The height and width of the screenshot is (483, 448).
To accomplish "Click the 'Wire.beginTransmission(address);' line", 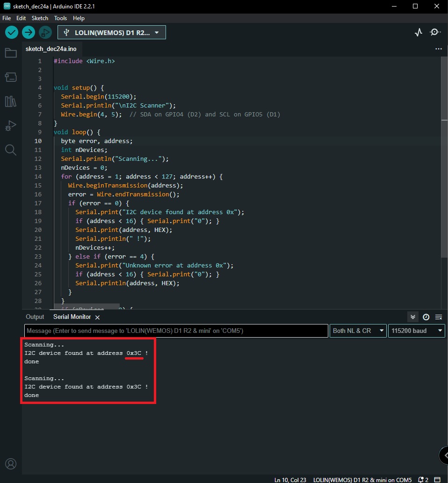I will [x=125, y=186].
